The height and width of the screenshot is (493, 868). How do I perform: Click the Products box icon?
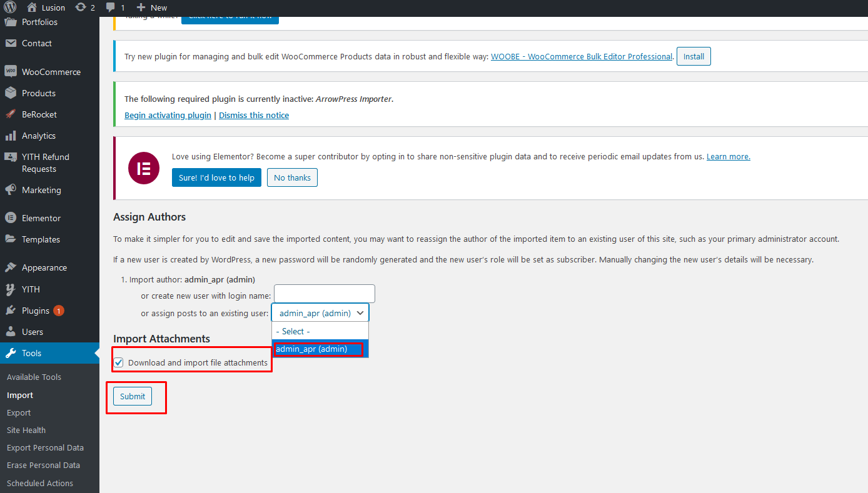tap(11, 93)
